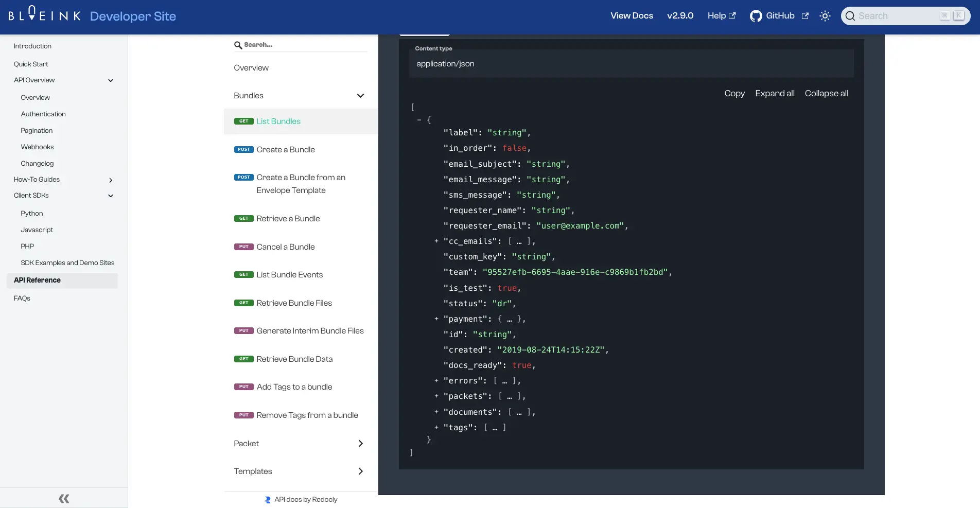This screenshot has height=508, width=980.
Task: Go to Authentication page
Action: pos(43,114)
